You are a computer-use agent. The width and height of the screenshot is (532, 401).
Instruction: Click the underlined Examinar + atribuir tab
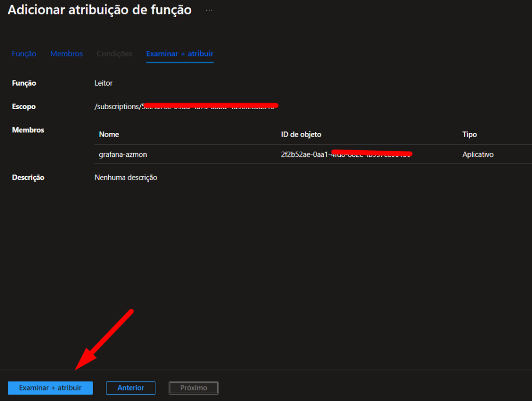[180, 54]
